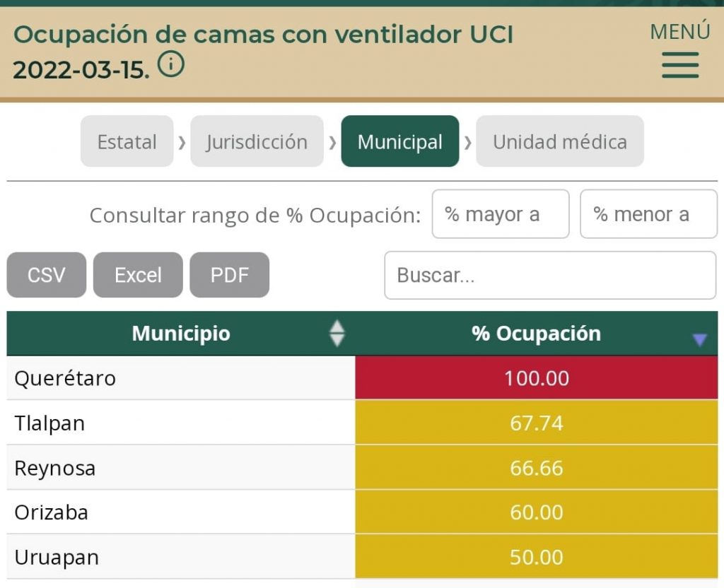Export the table as CSV

point(46,275)
